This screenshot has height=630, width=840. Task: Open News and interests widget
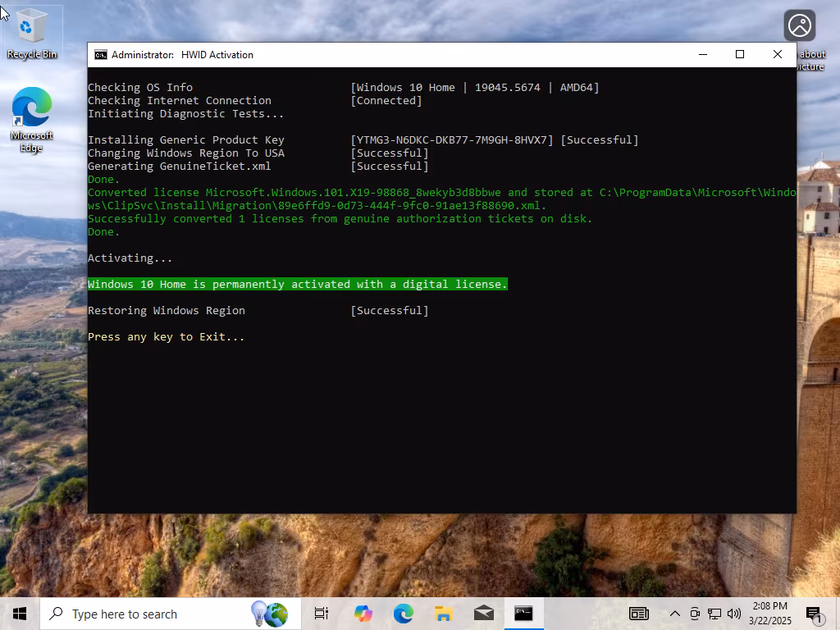pos(638,614)
